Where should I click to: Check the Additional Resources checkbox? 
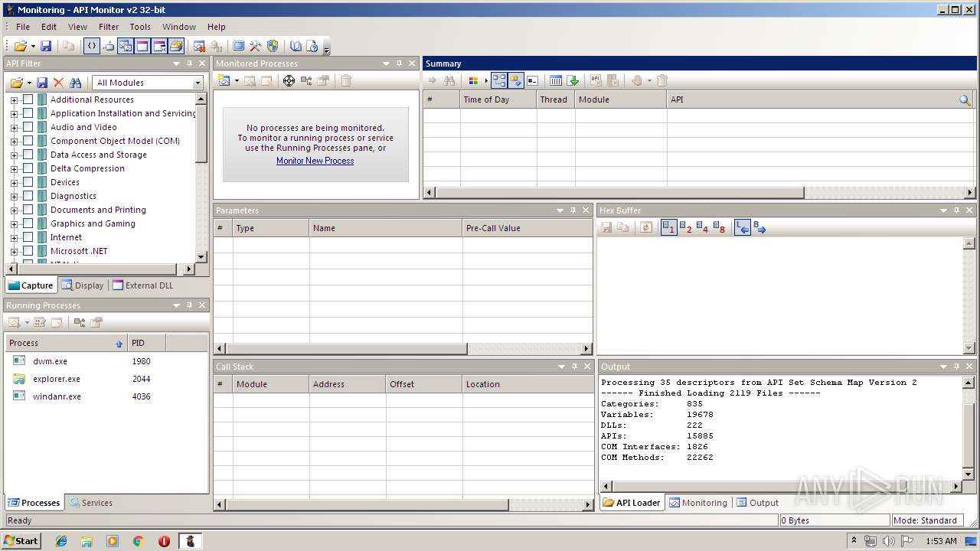tap(28, 99)
